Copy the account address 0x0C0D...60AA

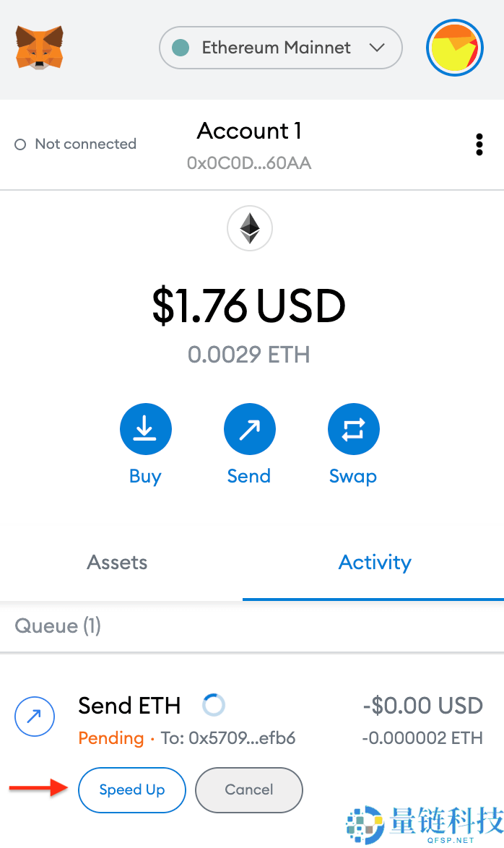click(x=249, y=163)
